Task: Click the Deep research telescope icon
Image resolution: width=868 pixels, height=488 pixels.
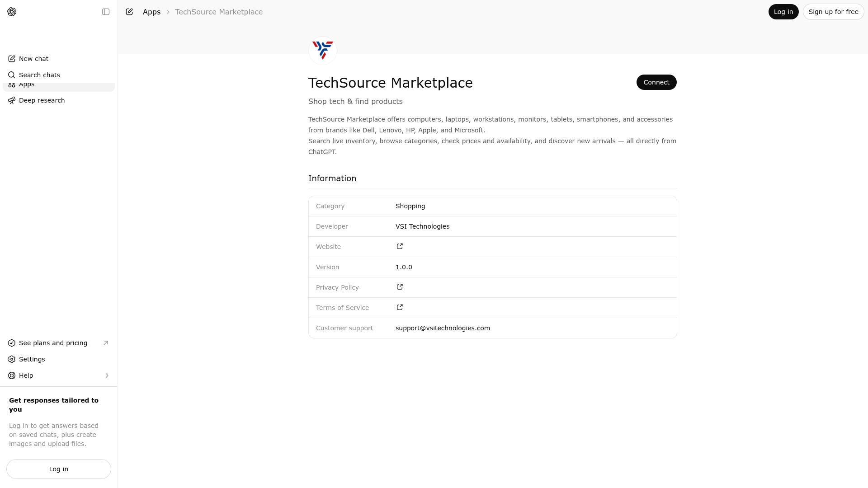Action: tap(12, 100)
